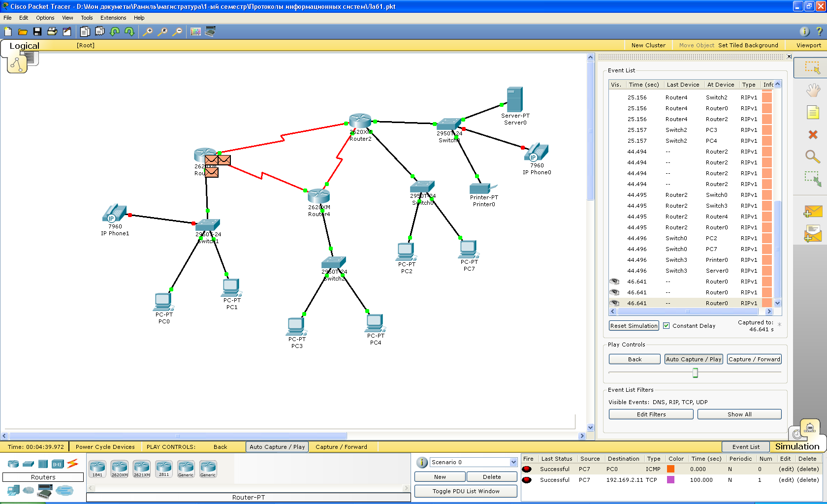Toggle the Fire indicator for the TCP PDU row
The height and width of the screenshot is (504, 827).
point(527,480)
